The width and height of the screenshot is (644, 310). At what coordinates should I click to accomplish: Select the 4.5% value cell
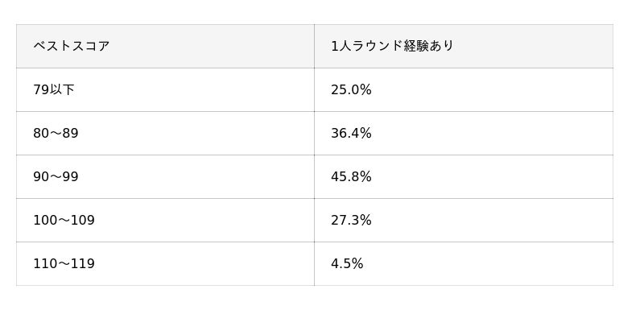[464, 263]
